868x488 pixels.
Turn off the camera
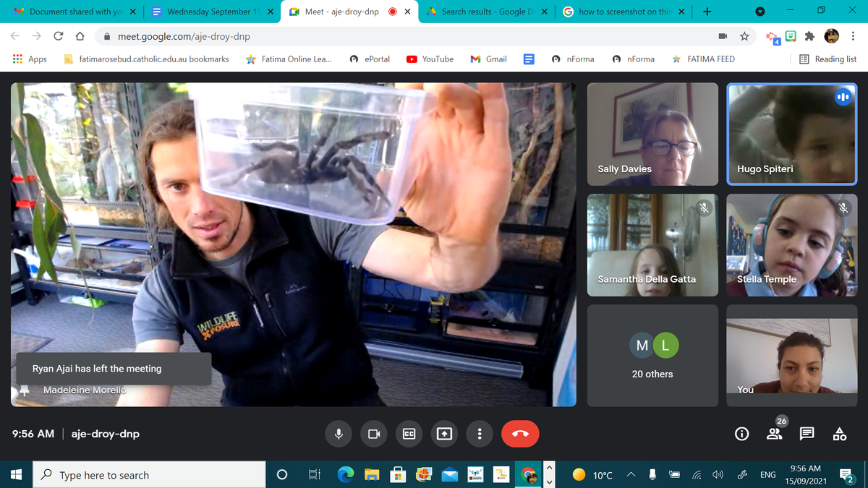[x=373, y=434]
